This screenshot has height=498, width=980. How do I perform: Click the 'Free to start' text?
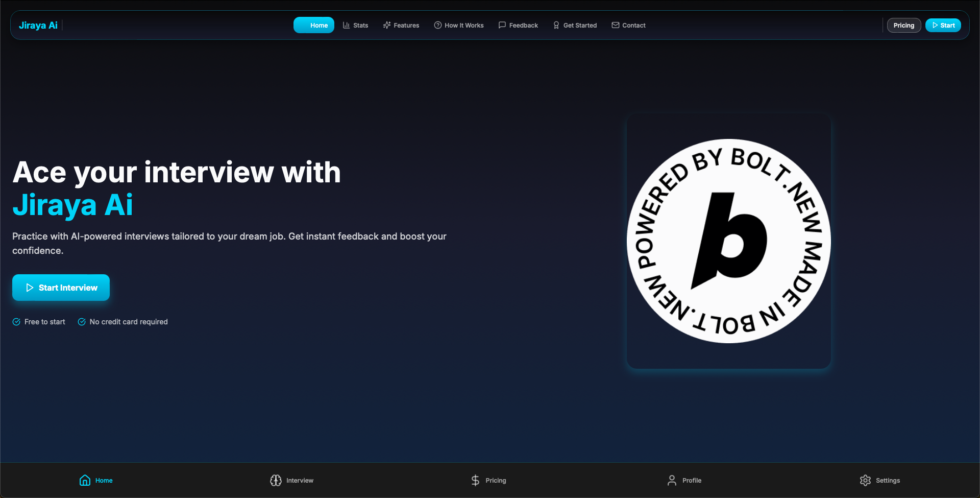45,322
